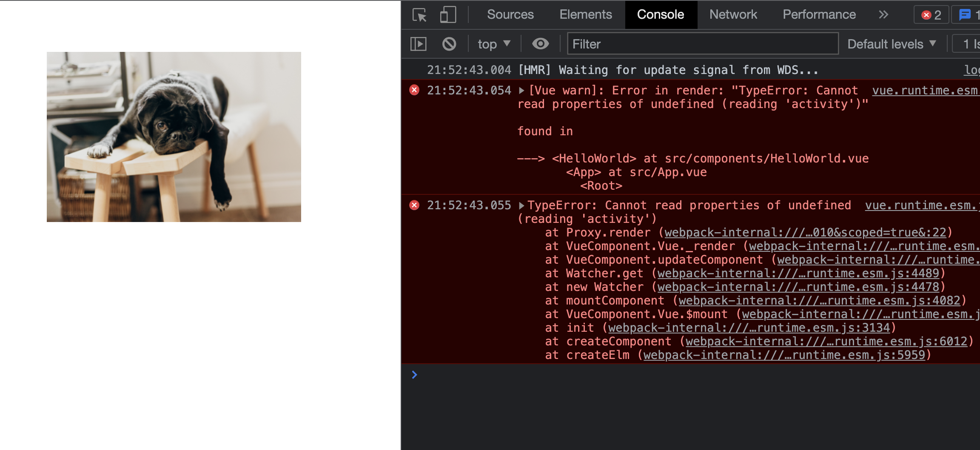Select the timestamp 21:52:43.055
Image resolution: width=980 pixels, height=450 pixels.
(469, 205)
